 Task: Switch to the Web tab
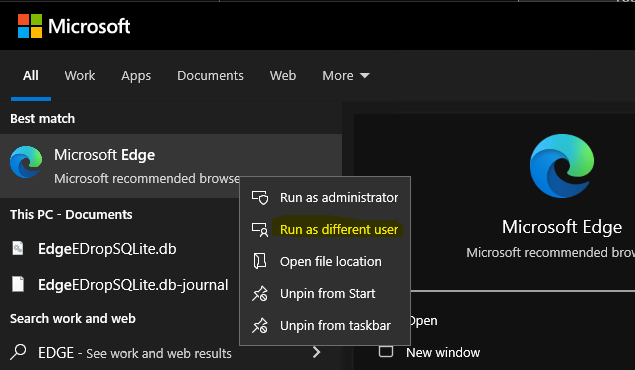pos(283,76)
